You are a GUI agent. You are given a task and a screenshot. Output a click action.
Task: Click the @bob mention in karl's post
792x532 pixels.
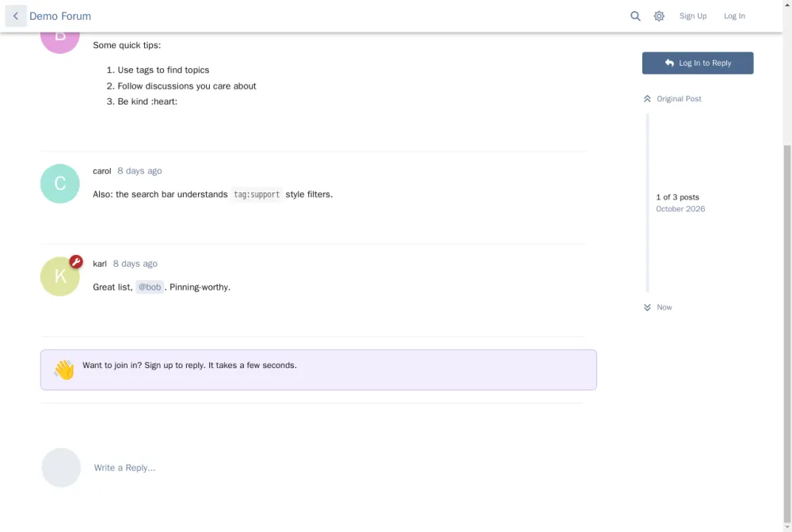[x=150, y=287]
